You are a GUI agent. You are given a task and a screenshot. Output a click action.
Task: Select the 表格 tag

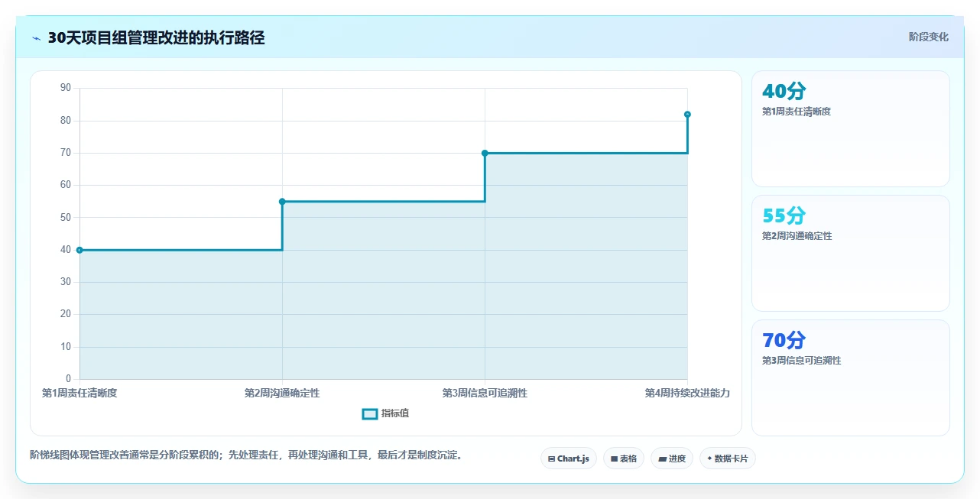coord(624,458)
